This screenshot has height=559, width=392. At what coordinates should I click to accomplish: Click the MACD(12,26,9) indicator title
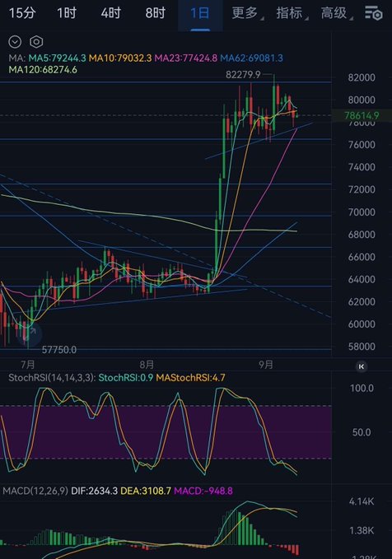pos(35,491)
